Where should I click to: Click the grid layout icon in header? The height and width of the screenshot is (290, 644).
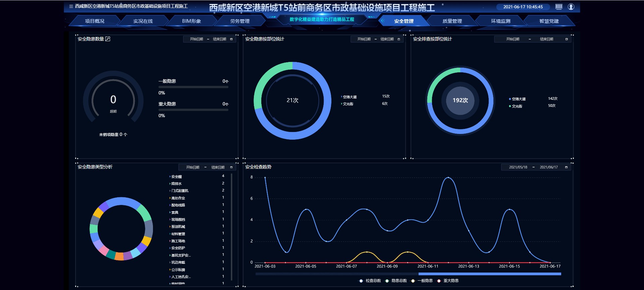tap(559, 7)
